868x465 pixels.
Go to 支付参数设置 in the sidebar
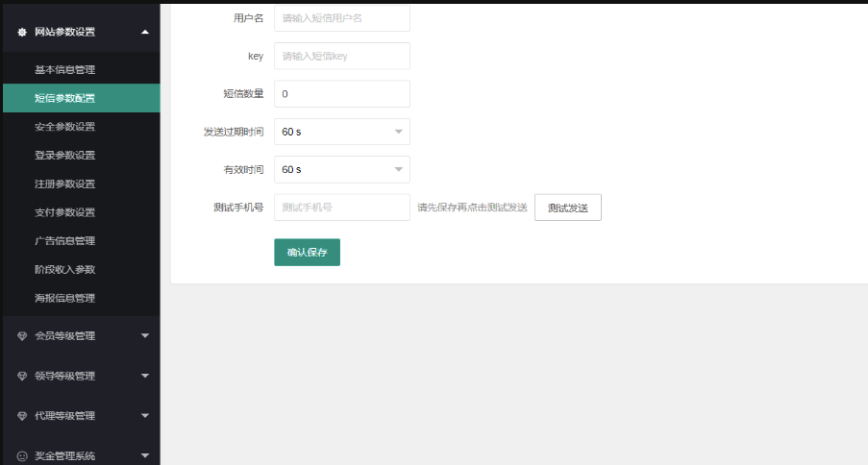[x=64, y=212]
